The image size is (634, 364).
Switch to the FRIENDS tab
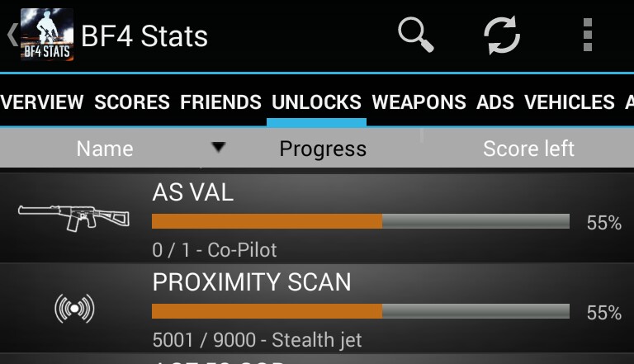point(220,102)
